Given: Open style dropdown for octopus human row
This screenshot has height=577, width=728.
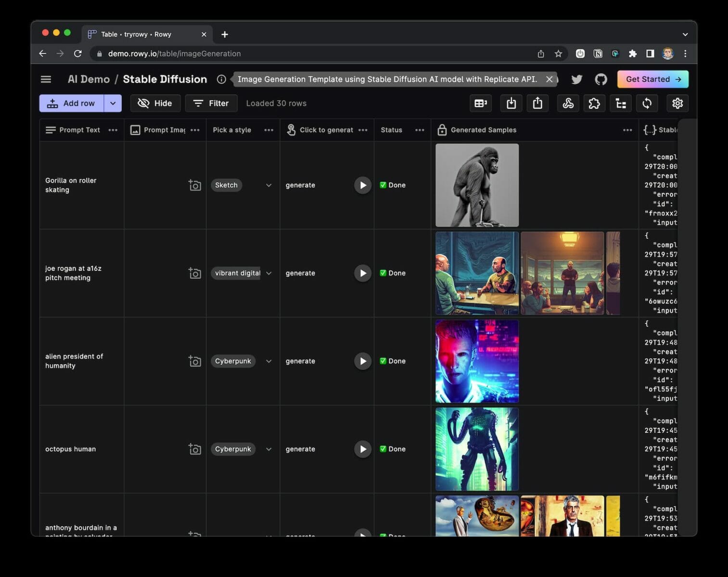Looking at the screenshot, I should click(x=269, y=449).
